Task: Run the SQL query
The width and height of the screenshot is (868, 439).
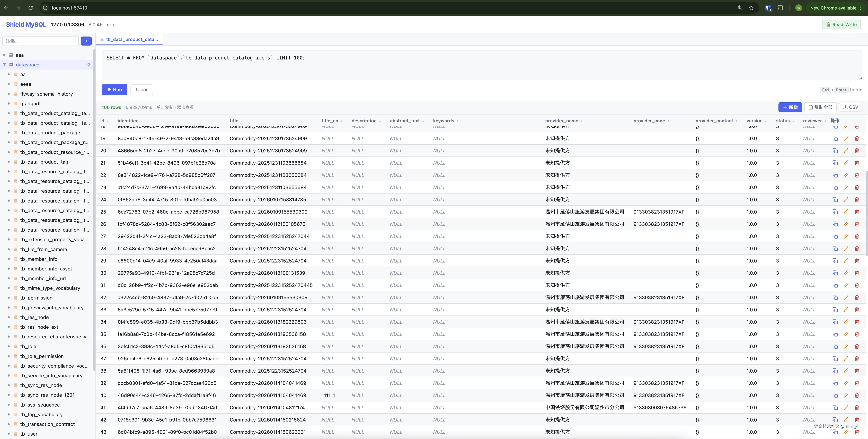Action: [114, 90]
